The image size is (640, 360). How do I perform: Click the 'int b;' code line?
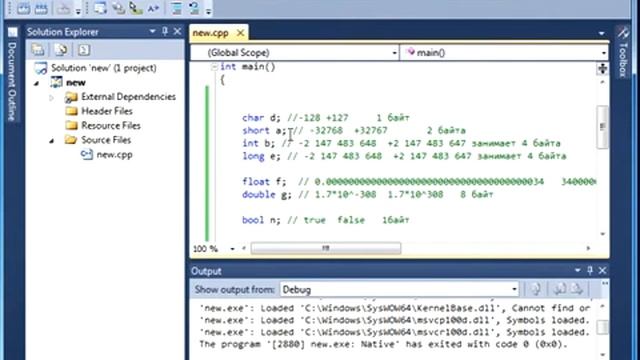click(x=401, y=143)
